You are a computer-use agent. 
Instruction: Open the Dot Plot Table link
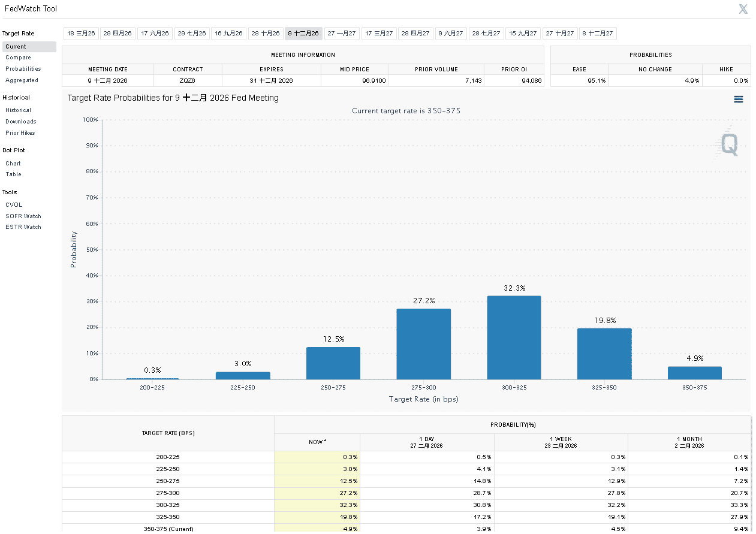pos(13,174)
